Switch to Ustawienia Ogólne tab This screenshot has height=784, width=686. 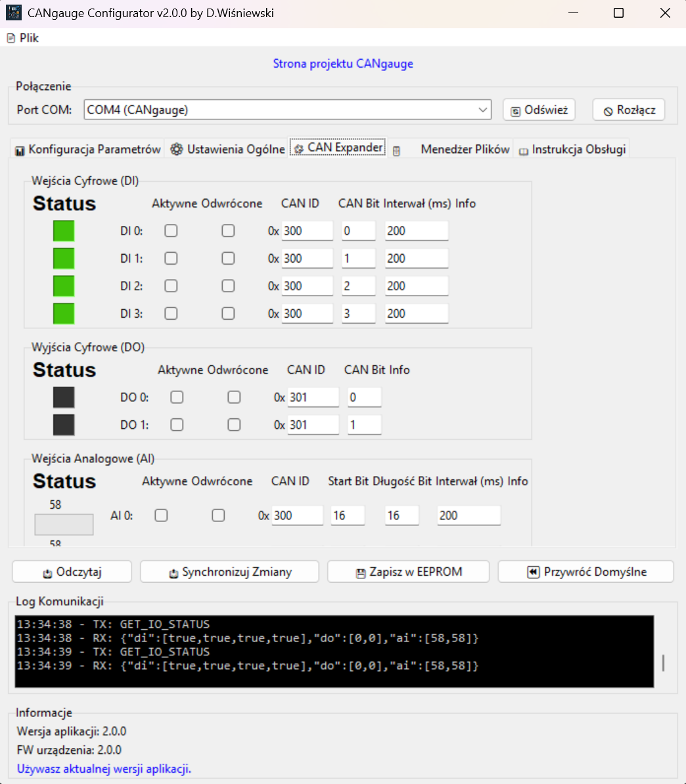click(x=227, y=150)
